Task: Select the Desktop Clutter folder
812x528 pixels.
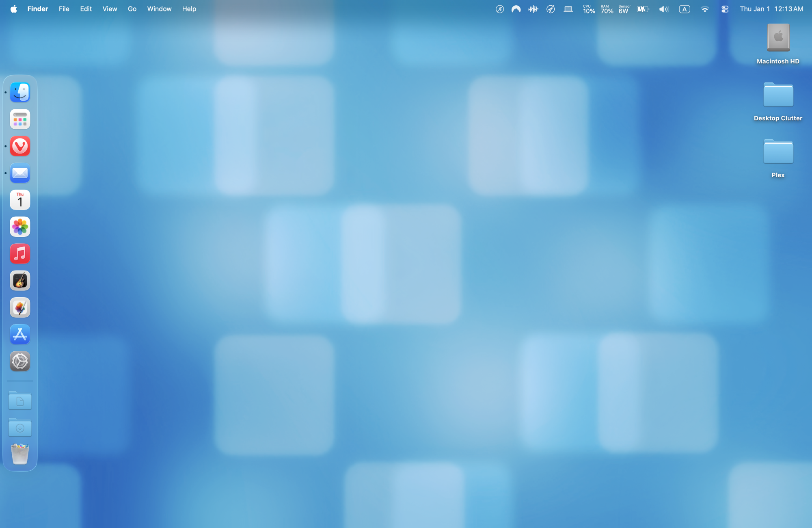Action: tap(778, 95)
